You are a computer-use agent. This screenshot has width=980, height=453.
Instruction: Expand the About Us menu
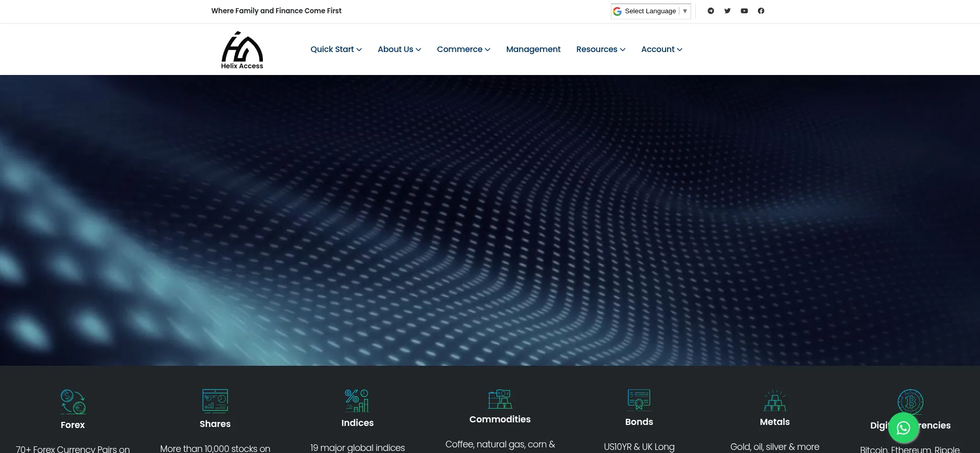tap(399, 49)
